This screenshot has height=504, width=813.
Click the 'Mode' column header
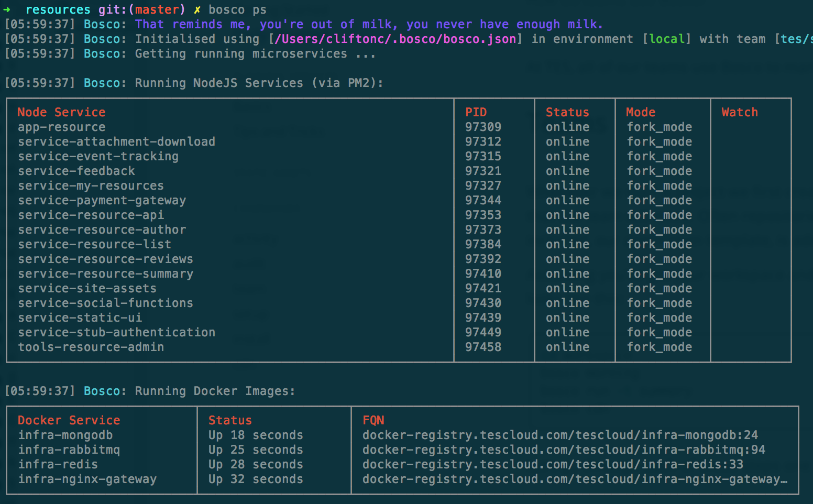tap(641, 113)
